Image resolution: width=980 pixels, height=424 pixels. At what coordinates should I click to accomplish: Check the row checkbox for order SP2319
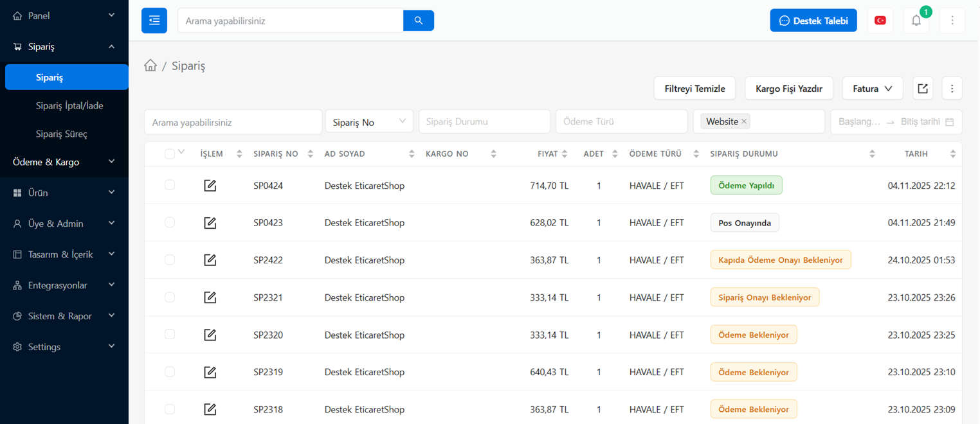coord(170,371)
